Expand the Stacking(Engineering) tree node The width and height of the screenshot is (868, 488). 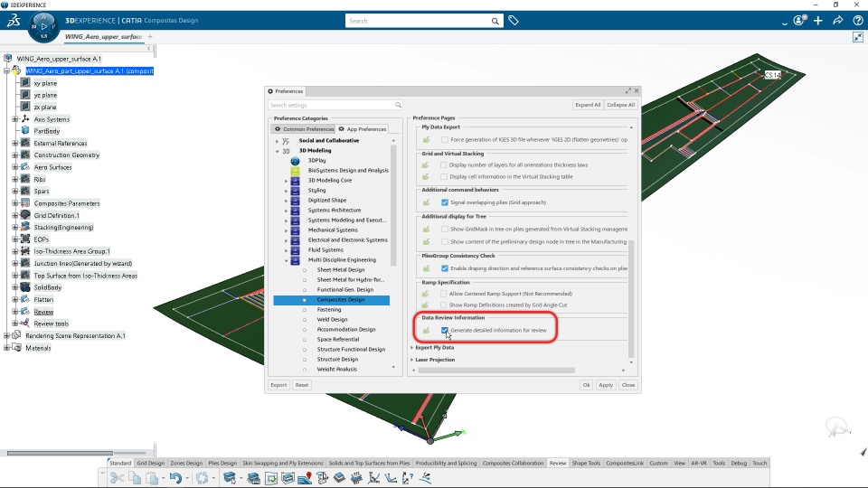point(15,228)
